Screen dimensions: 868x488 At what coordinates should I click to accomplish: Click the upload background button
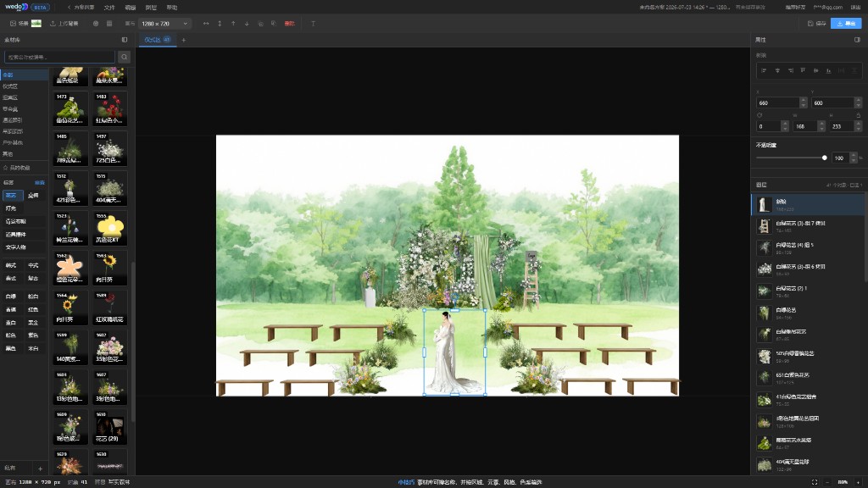click(x=64, y=24)
